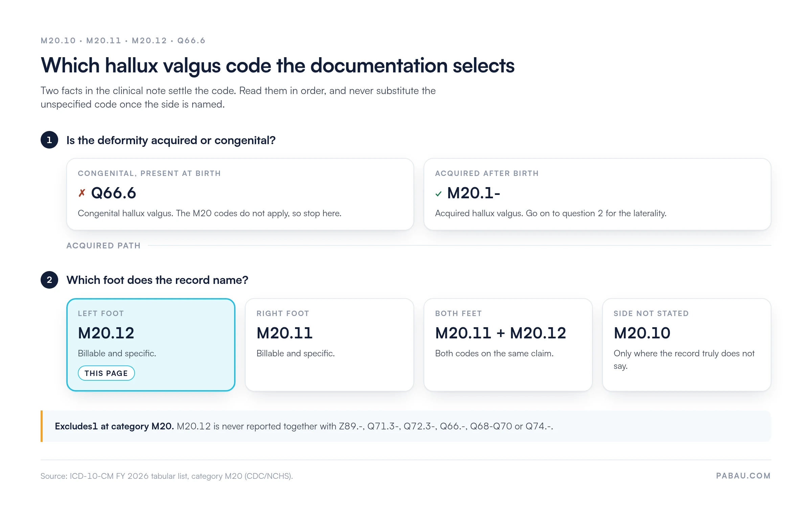Viewport: 812px width, 513px height.
Task: Click the THIS PAGE pill button
Action: pos(106,373)
